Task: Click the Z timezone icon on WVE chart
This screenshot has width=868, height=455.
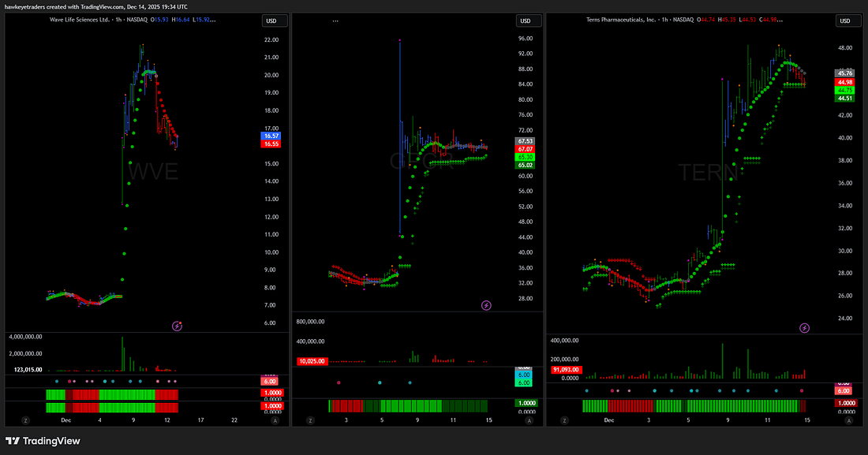Action: pyautogui.click(x=25, y=420)
